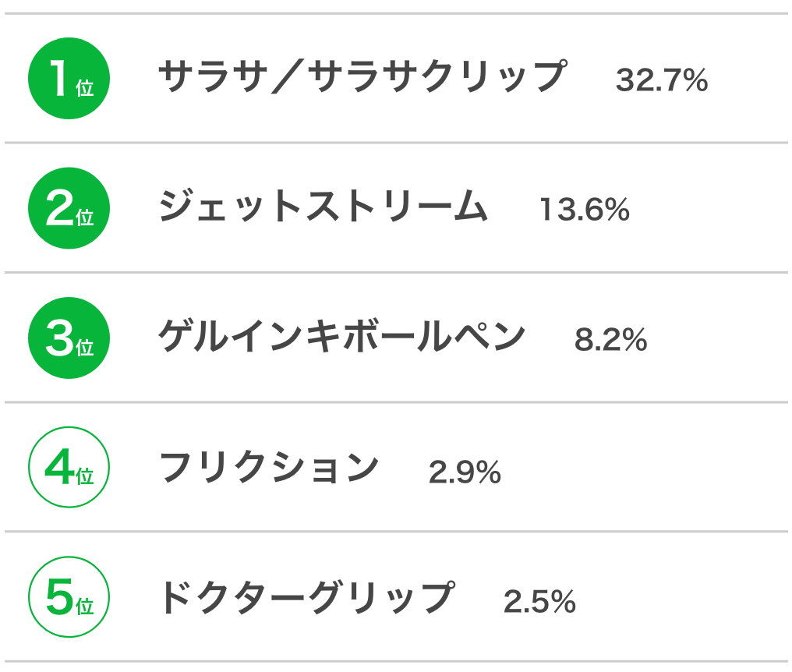Select the フリクション product name
Viewport: 792px width, 672px height.
coord(269,467)
